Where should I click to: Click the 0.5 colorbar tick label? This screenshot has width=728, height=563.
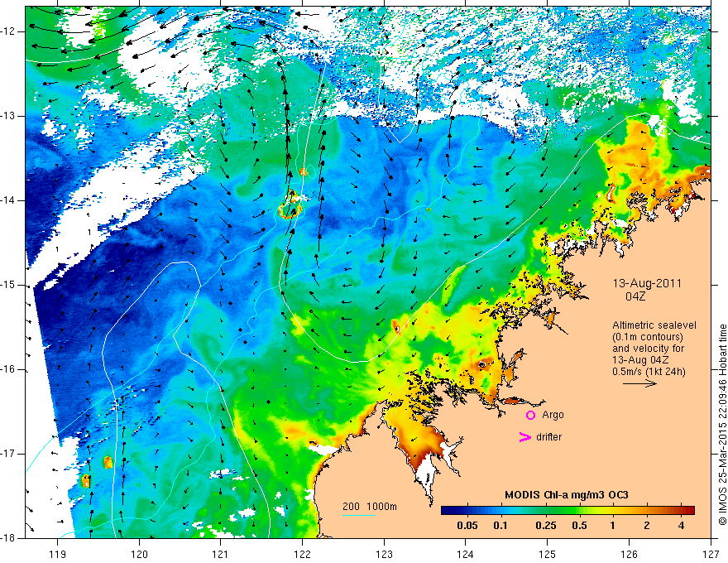point(579,526)
